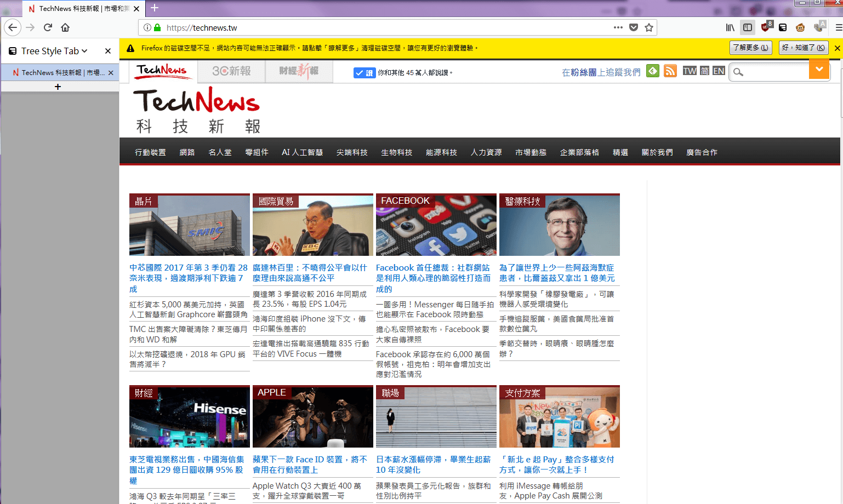The image size is (843, 504).
Task: Click the site search input field
Action: click(776, 72)
